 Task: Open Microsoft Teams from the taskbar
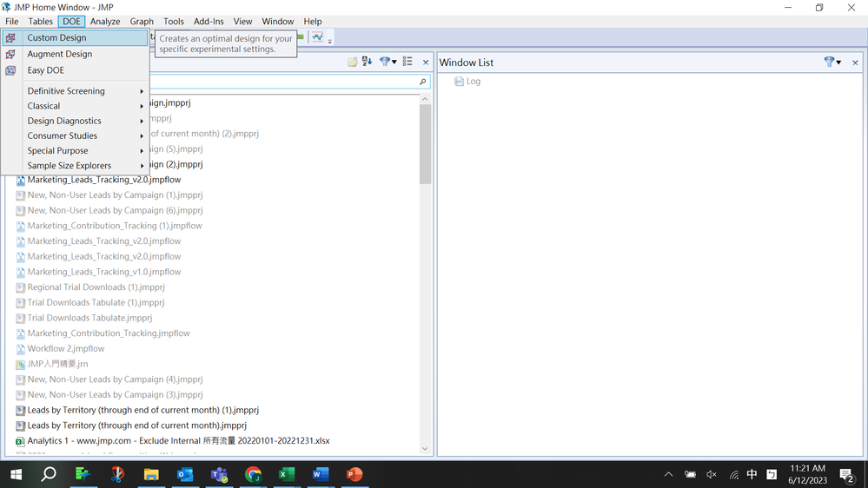[219, 474]
